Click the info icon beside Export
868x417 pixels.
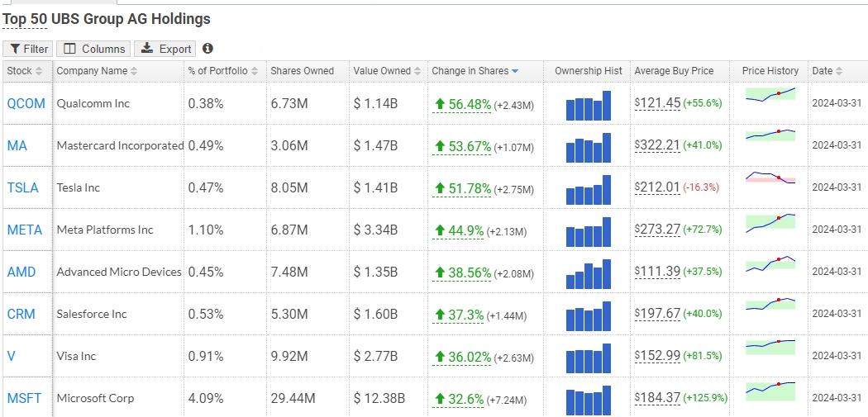point(207,49)
